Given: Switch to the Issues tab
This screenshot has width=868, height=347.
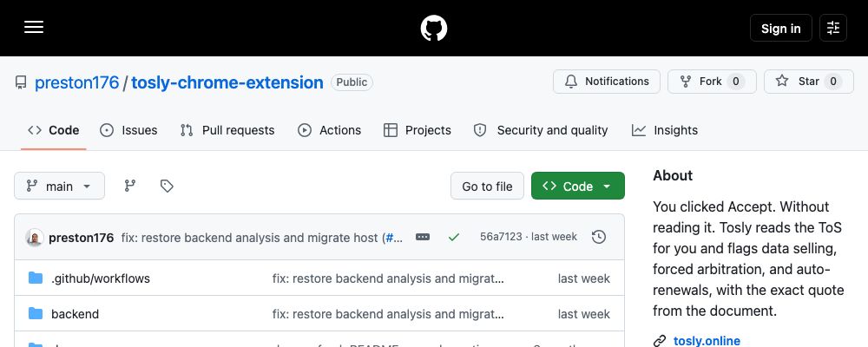Looking at the screenshot, I should click(128, 131).
